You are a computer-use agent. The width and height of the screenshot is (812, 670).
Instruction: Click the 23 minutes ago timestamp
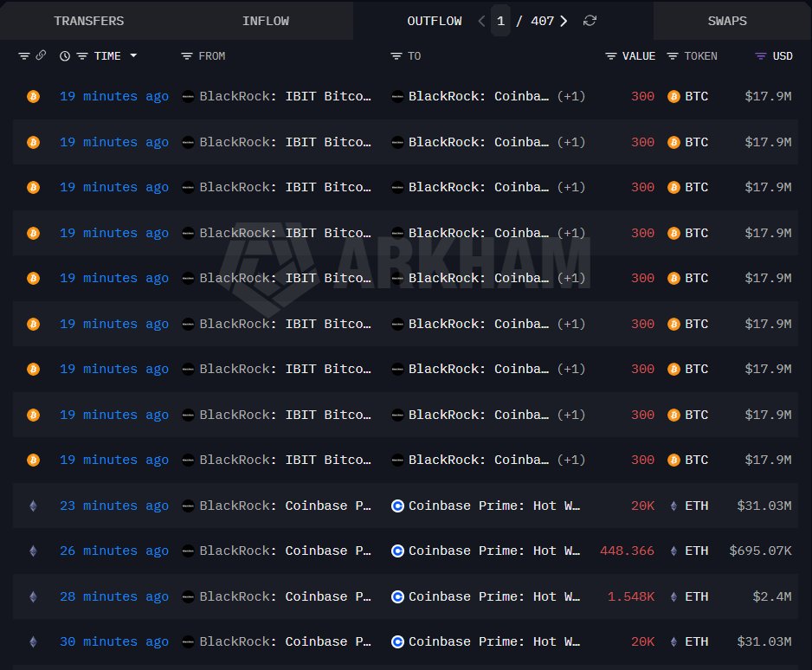point(114,506)
